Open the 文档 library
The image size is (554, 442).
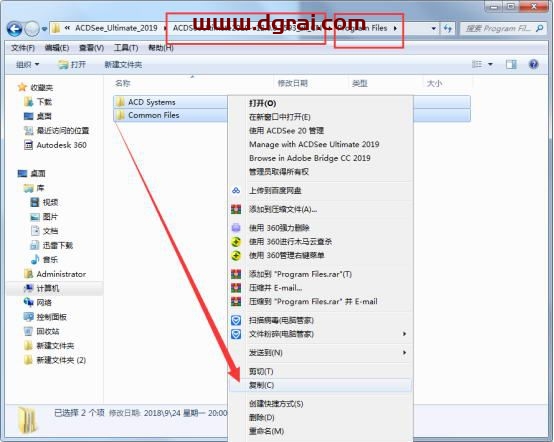pos(50,231)
